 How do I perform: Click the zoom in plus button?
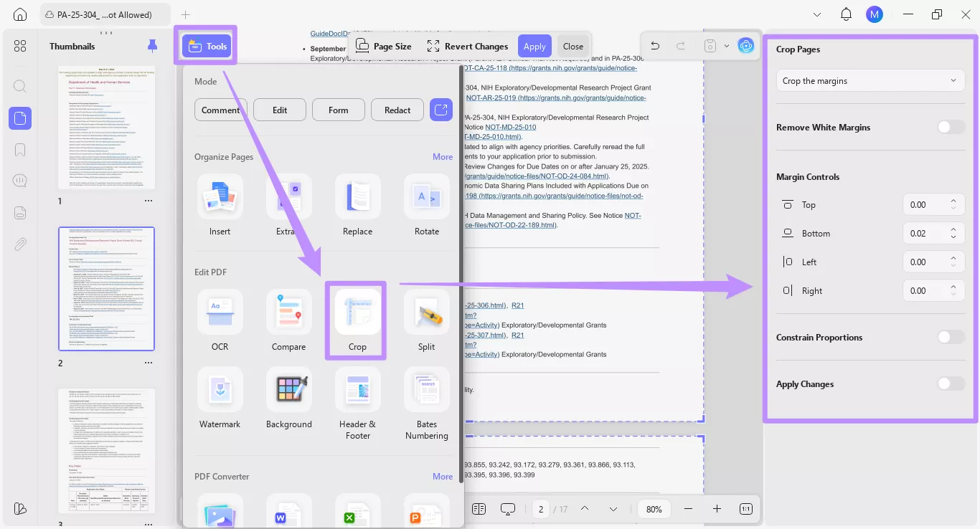717,509
